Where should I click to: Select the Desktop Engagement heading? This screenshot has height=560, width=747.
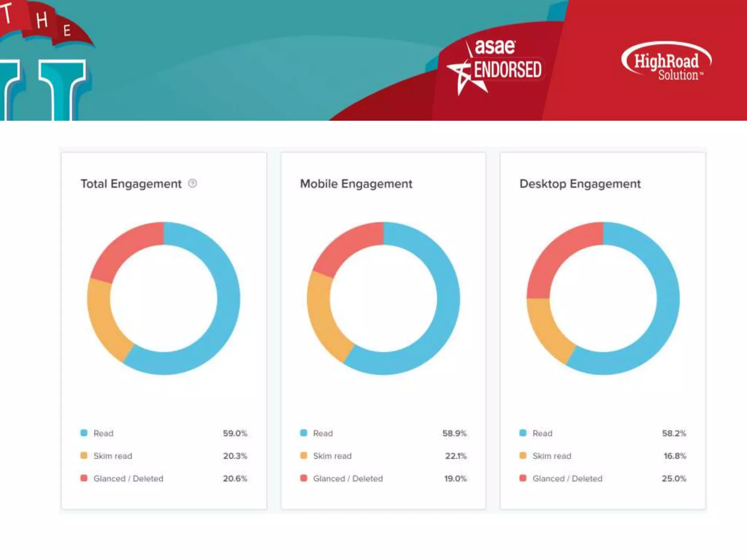point(580,184)
